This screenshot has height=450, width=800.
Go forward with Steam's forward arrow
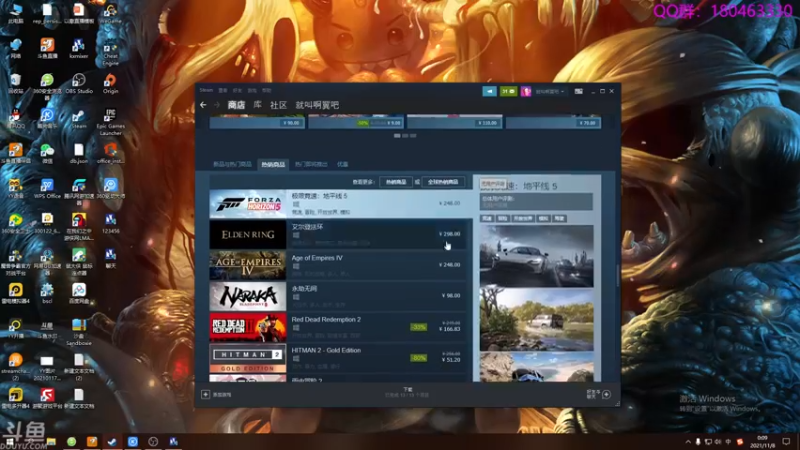(216, 105)
